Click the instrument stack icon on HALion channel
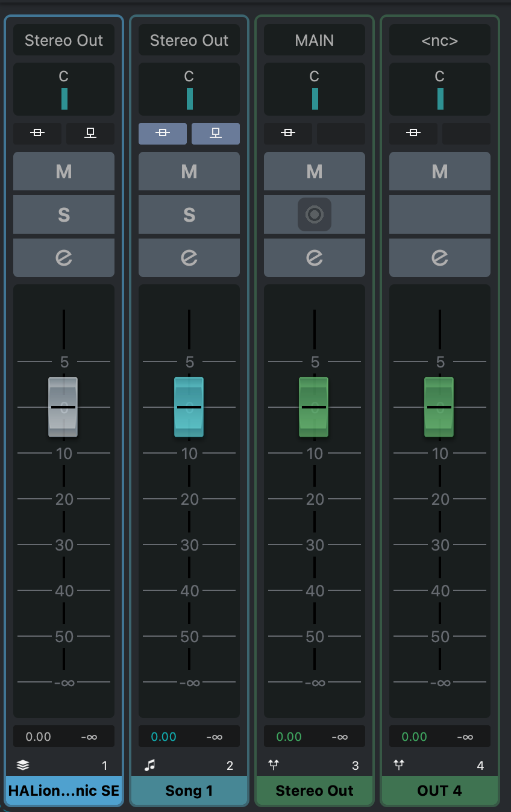 pos(22,765)
